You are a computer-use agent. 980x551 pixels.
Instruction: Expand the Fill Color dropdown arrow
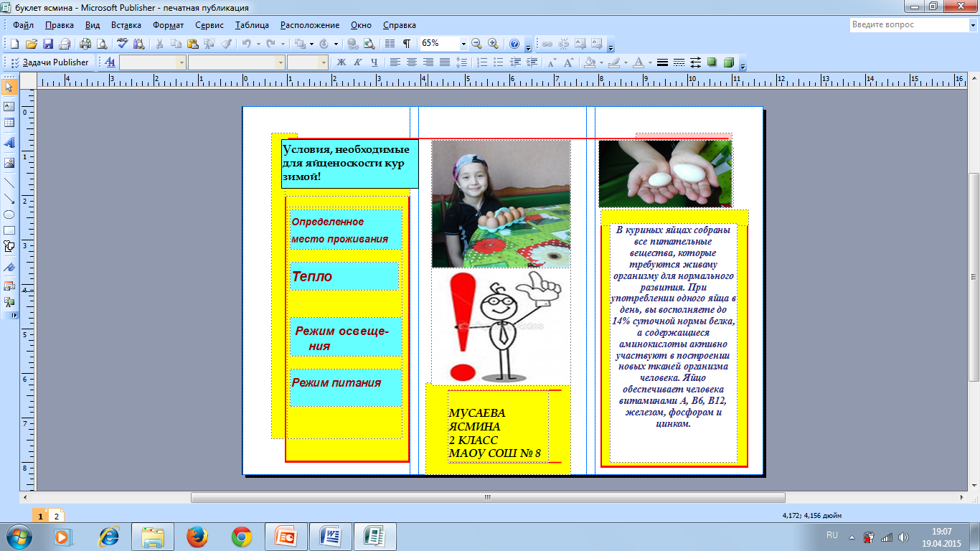tap(600, 62)
